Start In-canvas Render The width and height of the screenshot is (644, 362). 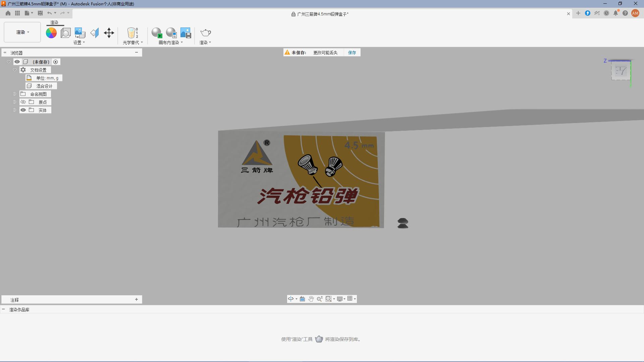tap(157, 33)
